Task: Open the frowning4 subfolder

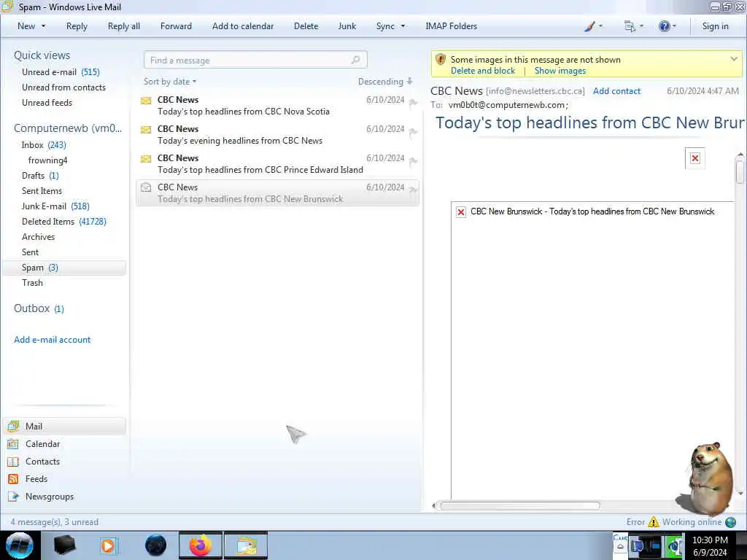Action: (x=47, y=160)
